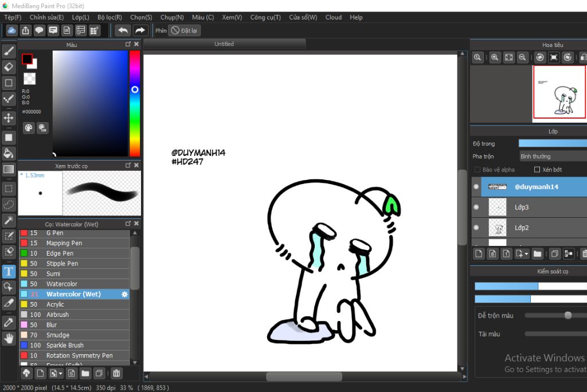The width and height of the screenshot is (587, 392).
Task: Select the Fill rectangle tool
Action: click(9, 138)
